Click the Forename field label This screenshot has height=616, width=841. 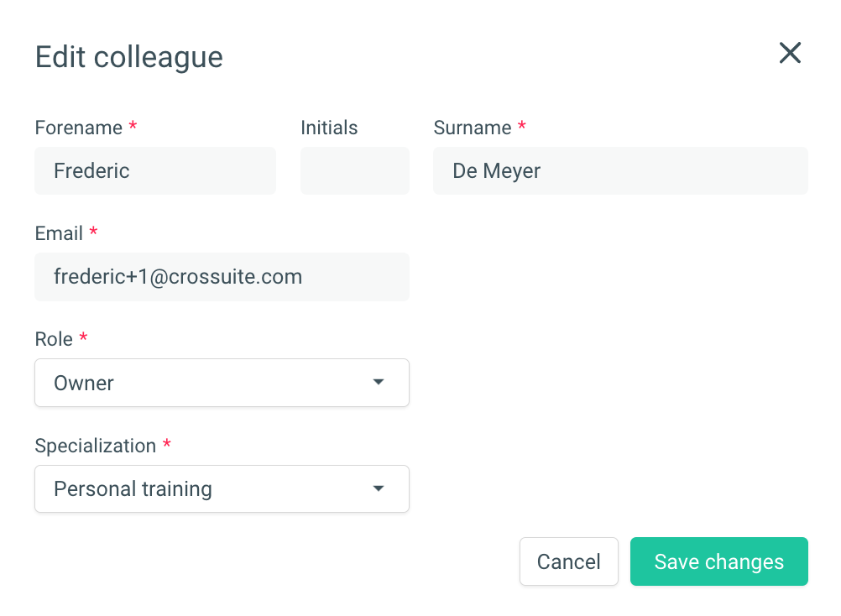coord(79,128)
